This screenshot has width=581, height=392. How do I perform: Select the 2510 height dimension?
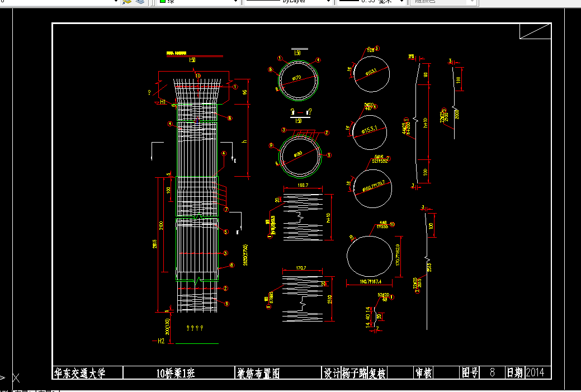point(330,299)
